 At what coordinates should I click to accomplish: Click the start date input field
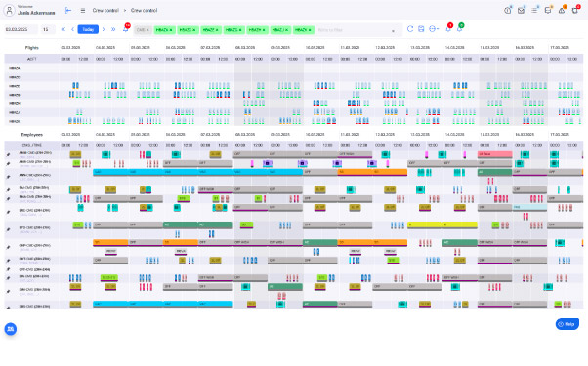point(21,29)
